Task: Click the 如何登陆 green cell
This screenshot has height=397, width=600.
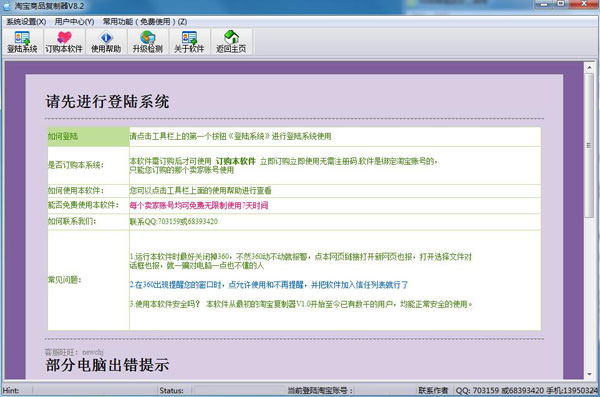Action: click(x=88, y=137)
